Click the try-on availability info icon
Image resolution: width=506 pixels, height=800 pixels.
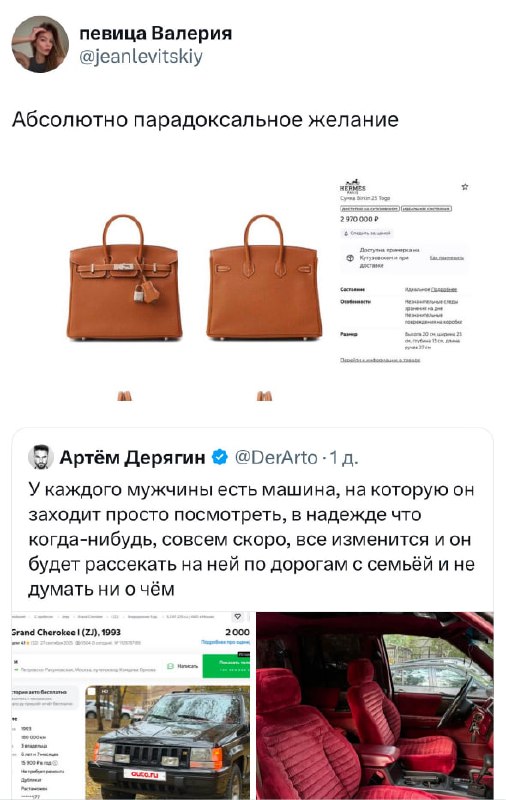tap(350, 258)
